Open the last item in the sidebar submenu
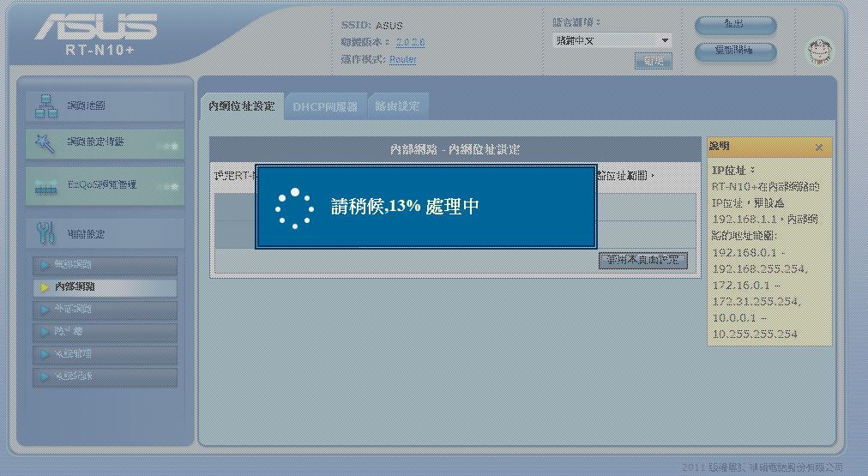The height and width of the screenshot is (476, 868). click(x=105, y=377)
